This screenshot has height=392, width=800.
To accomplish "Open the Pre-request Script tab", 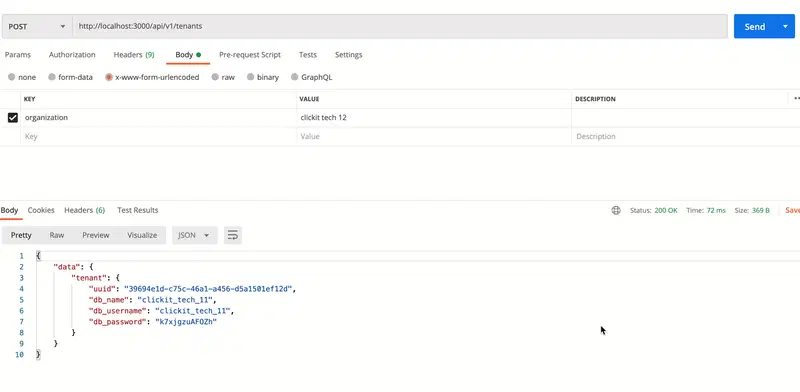I will coord(250,55).
